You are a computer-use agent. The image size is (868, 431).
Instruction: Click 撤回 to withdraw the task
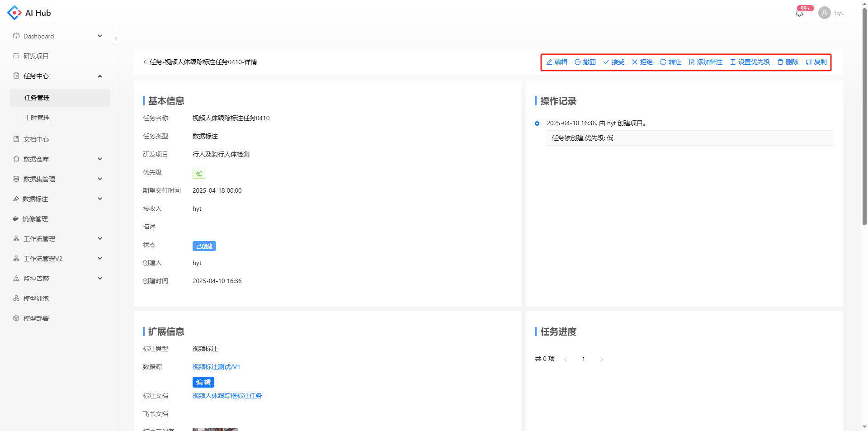[585, 62]
